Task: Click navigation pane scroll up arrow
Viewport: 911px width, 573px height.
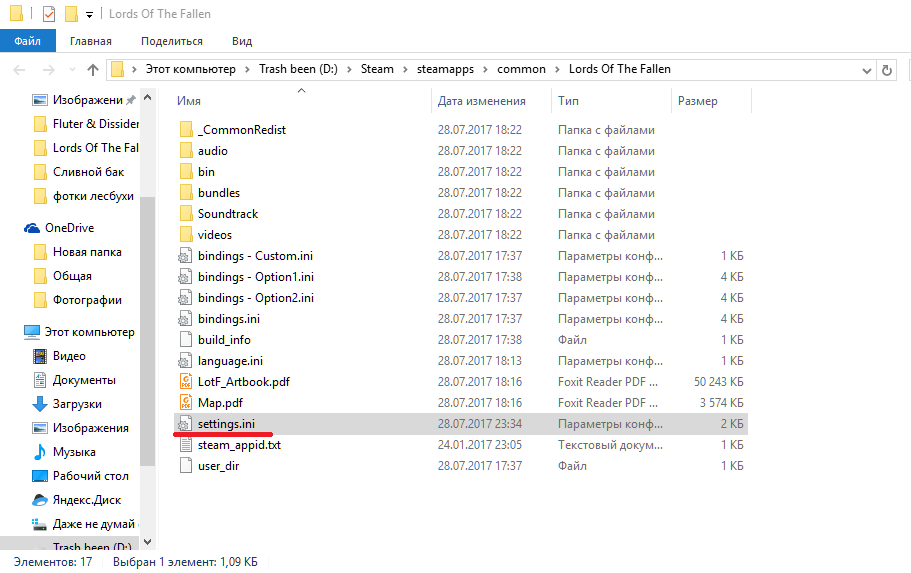Action: pos(148,98)
